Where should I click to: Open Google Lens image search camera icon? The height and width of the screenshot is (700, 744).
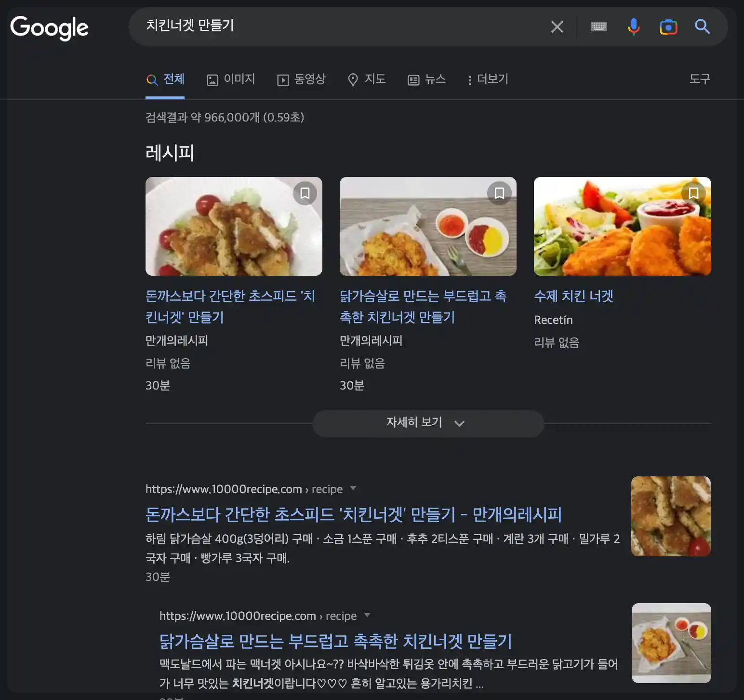668,27
